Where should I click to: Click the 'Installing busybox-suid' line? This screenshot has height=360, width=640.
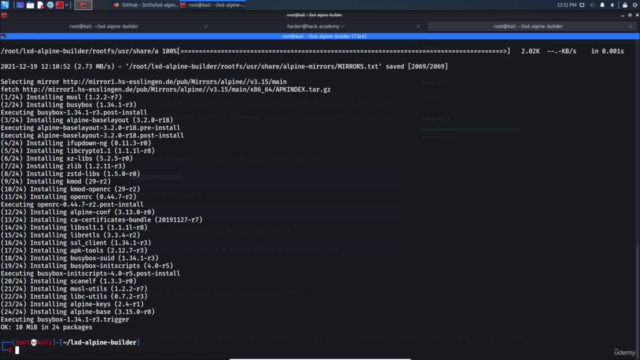(x=80, y=258)
